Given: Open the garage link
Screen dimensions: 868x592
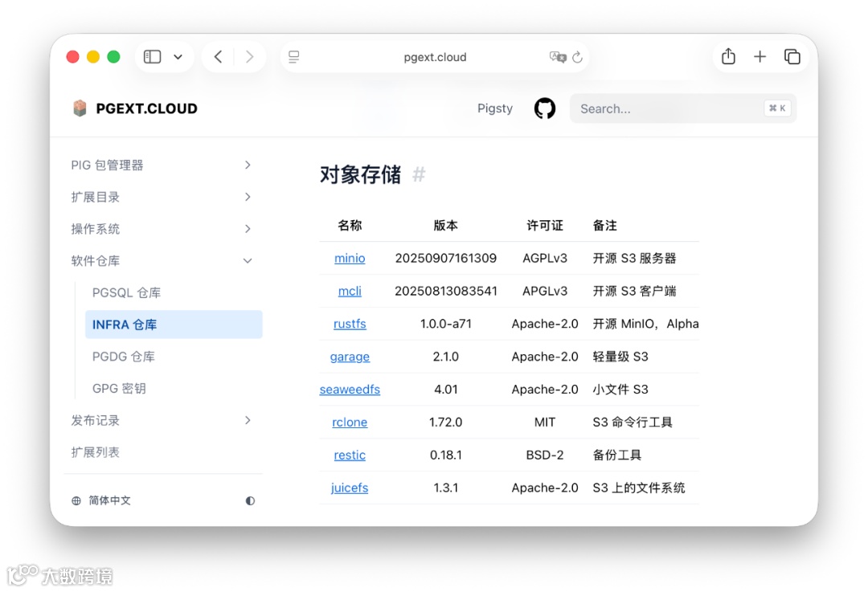Looking at the screenshot, I should click(x=350, y=357).
